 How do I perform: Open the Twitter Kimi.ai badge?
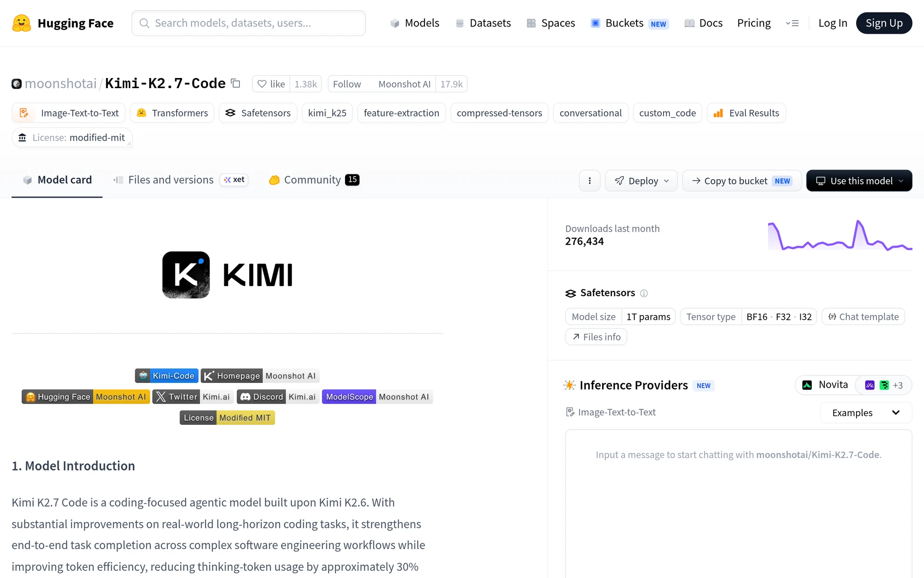click(193, 397)
